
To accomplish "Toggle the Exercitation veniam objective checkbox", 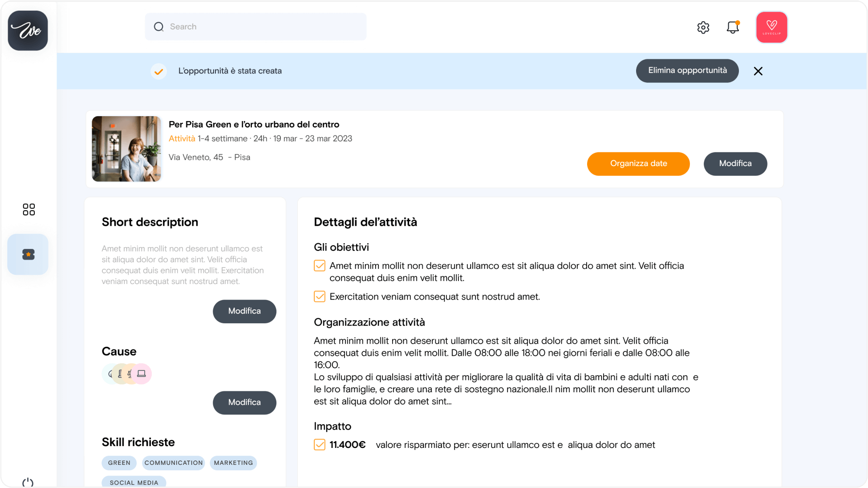I will tap(320, 297).
